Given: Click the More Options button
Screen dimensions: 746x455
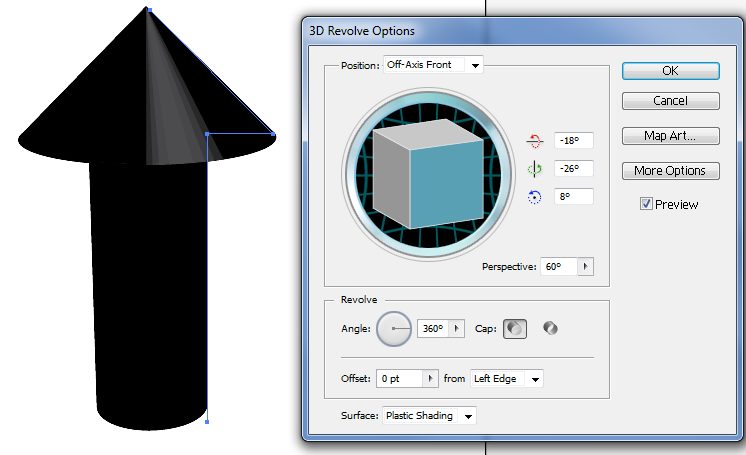Looking at the screenshot, I should [x=671, y=171].
